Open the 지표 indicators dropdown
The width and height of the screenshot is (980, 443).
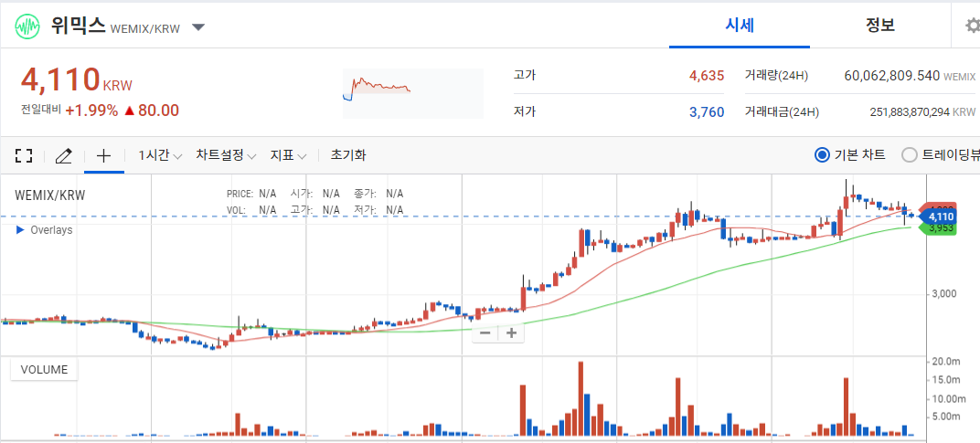pyautogui.click(x=288, y=155)
